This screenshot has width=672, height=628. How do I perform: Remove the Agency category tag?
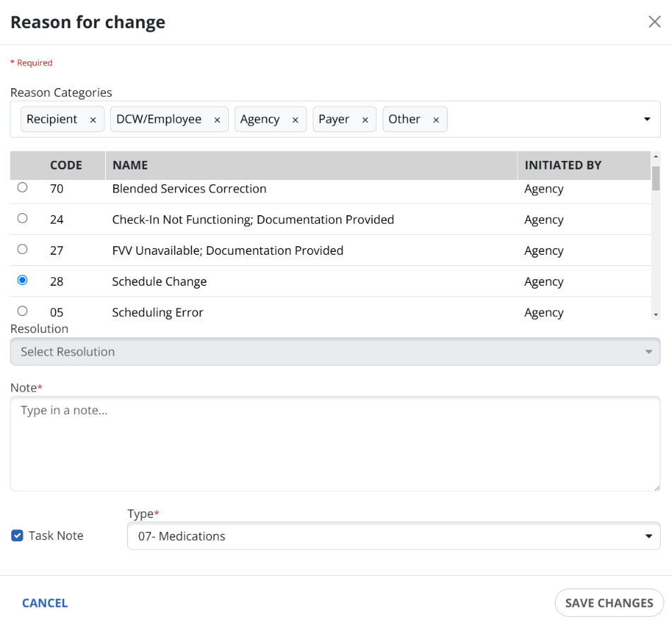click(x=295, y=120)
